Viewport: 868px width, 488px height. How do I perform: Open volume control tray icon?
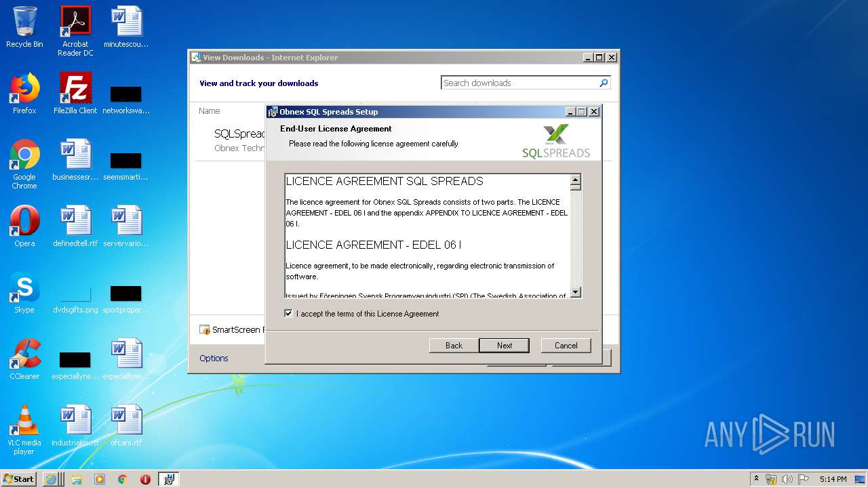pyautogui.click(x=787, y=479)
